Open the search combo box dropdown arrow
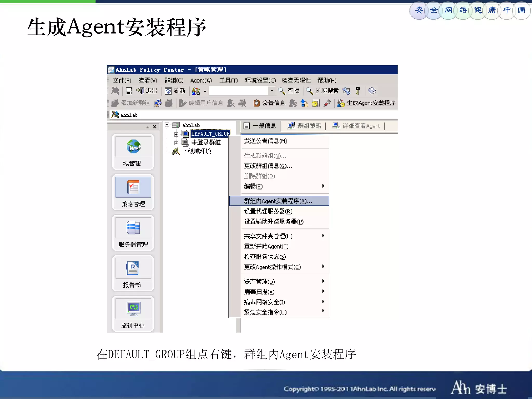This screenshot has height=399, width=532. [272, 91]
